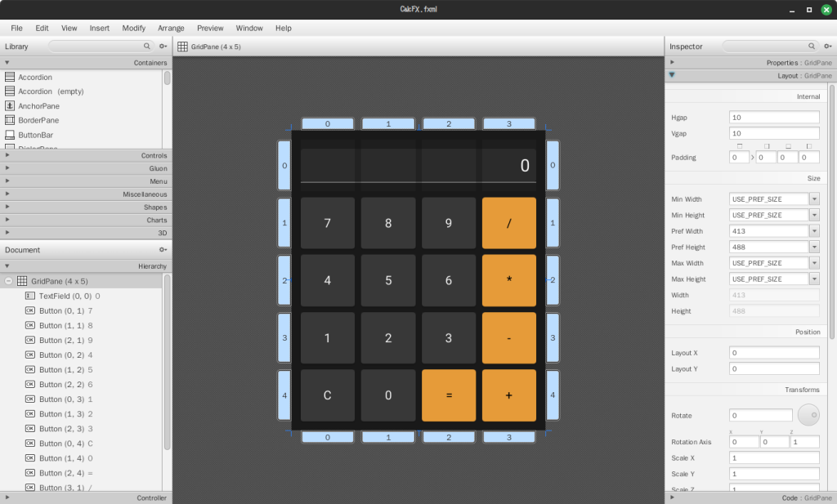
Task: Select the ButtonBar icon in Library
Action: tap(10, 135)
